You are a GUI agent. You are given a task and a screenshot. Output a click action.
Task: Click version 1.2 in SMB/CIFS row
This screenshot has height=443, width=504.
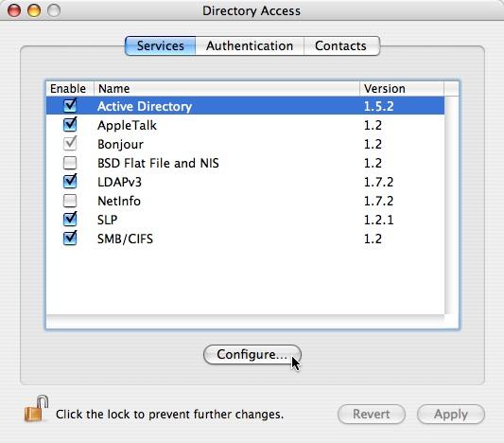[373, 239]
